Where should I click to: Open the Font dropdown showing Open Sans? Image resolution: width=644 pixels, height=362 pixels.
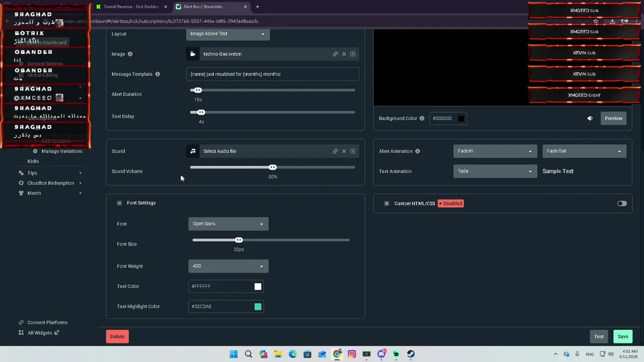(228, 224)
